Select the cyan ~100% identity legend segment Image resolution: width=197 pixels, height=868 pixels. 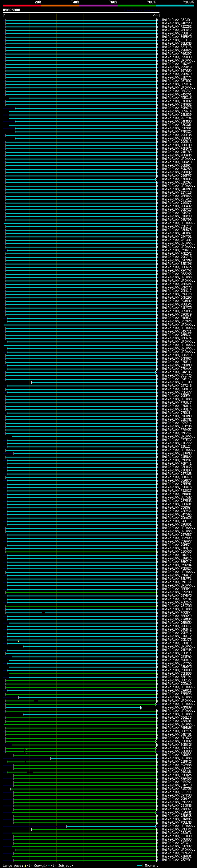click(175, 6)
